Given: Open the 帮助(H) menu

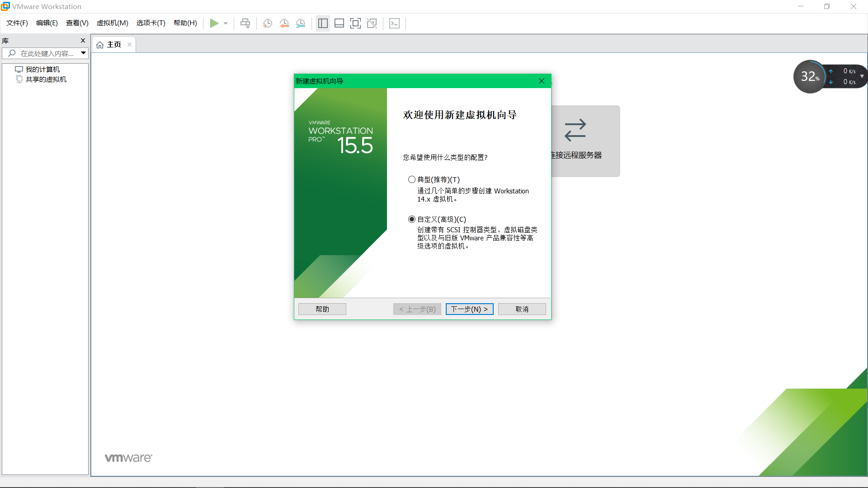Looking at the screenshot, I should pos(185,23).
